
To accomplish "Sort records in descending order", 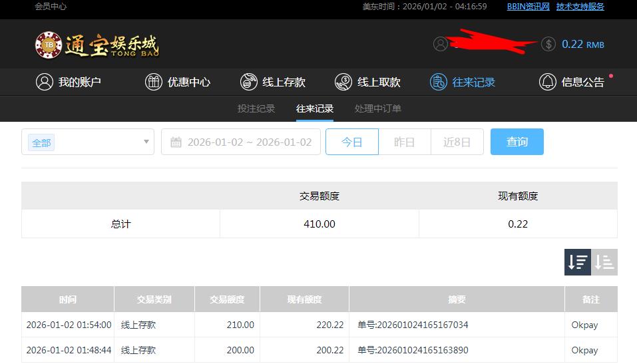I will point(577,262).
